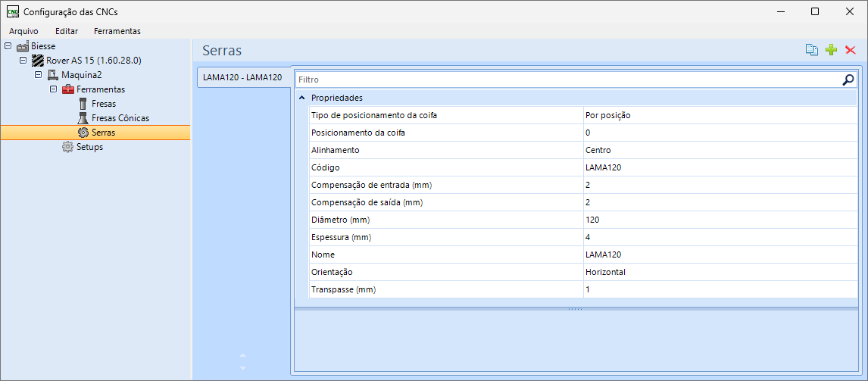Select the Biesse root label
The image size is (868, 381).
[x=43, y=46]
